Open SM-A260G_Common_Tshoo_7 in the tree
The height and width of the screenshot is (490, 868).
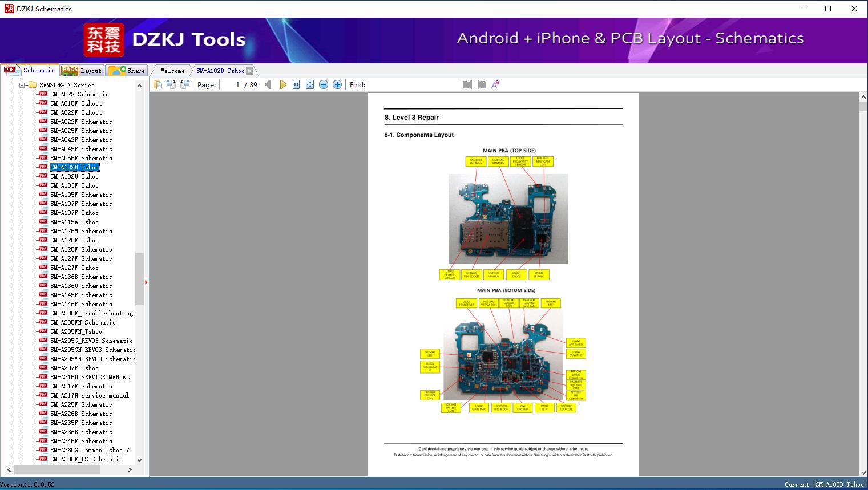pyautogui.click(x=90, y=450)
